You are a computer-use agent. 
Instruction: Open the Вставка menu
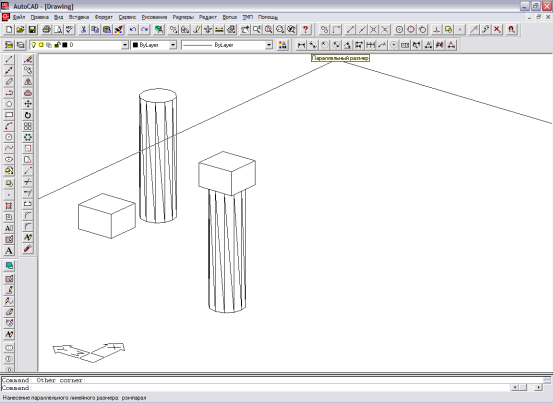point(79,17)
